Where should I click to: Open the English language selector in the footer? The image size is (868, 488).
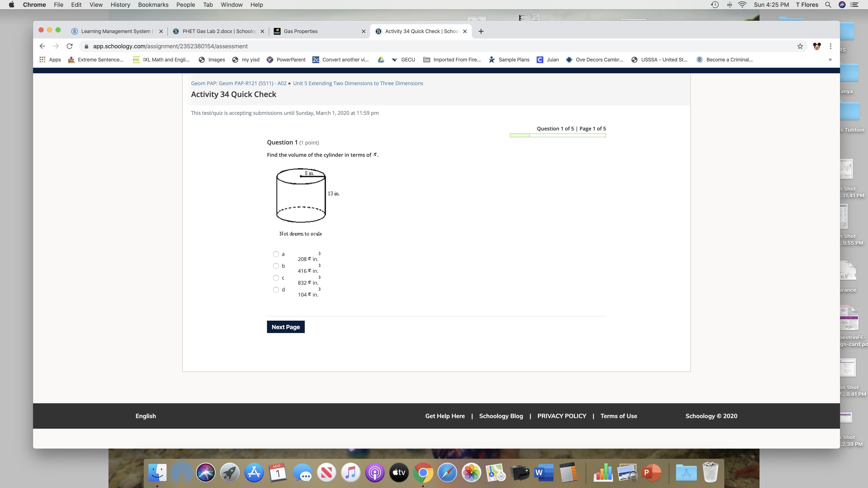pos(146,416)
